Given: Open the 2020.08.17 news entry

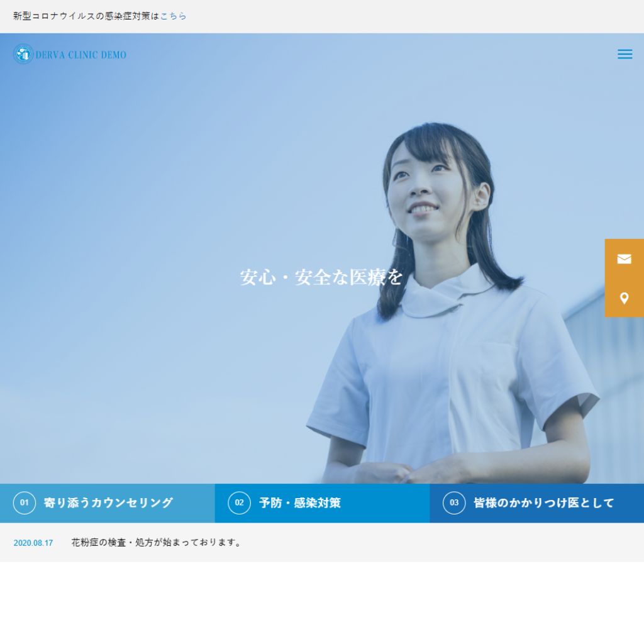Looking at the screenshot, I should 32,541.
